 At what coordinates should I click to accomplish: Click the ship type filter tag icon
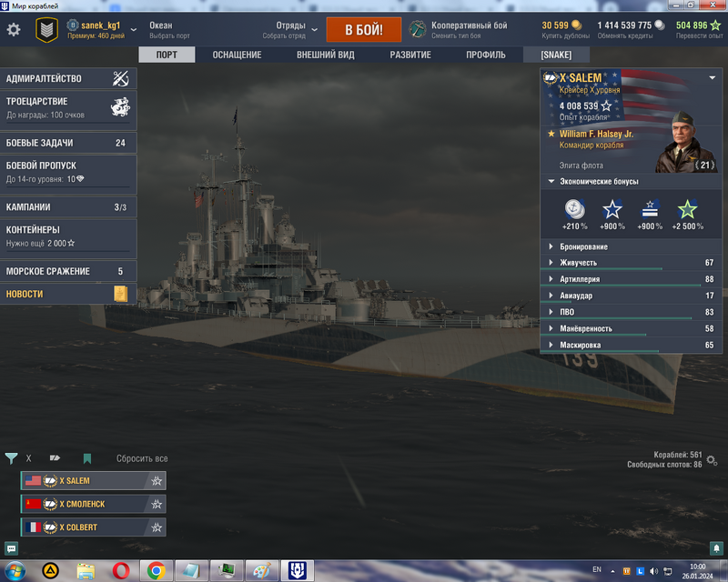tap(55, 458)
